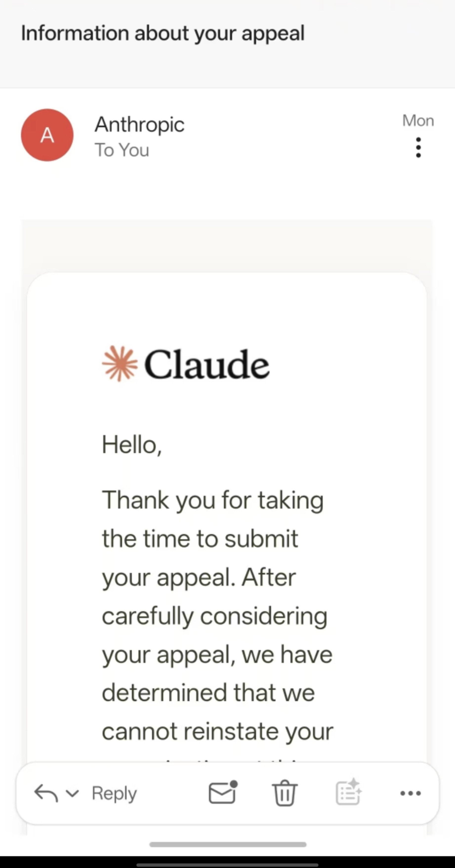The width and height of the screenshot is (455, 868).
Task: Tap the line "Thank you for taking"
Action: click(x=213, y=501)
